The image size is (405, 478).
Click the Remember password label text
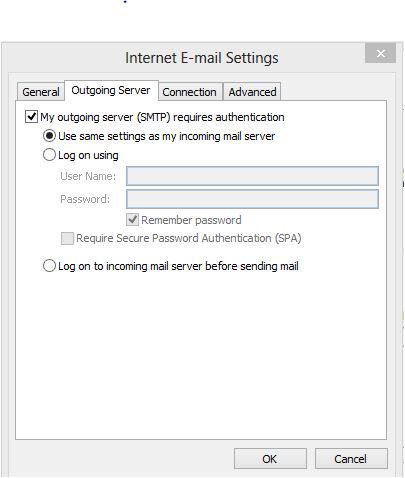point(191,220)
